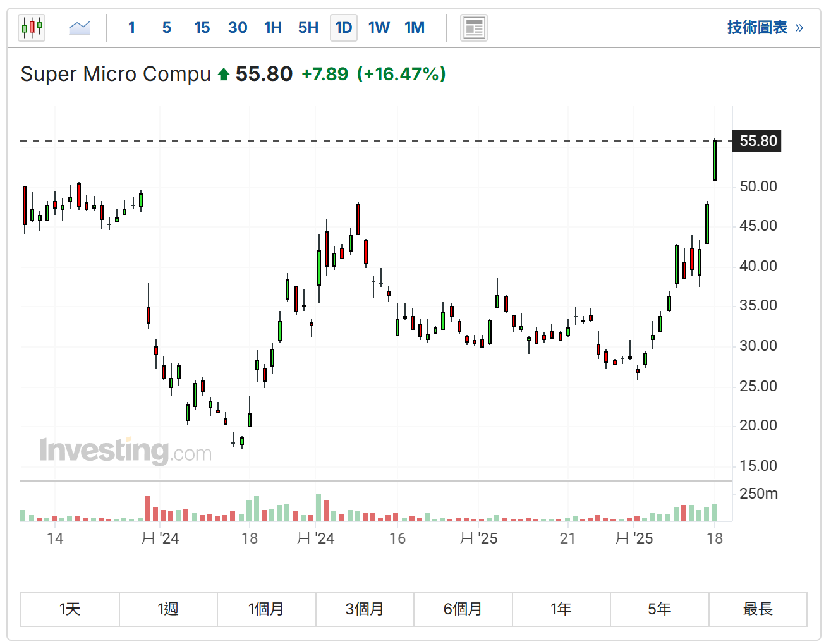
Task: Select the 1D interval
Action: 344,28
